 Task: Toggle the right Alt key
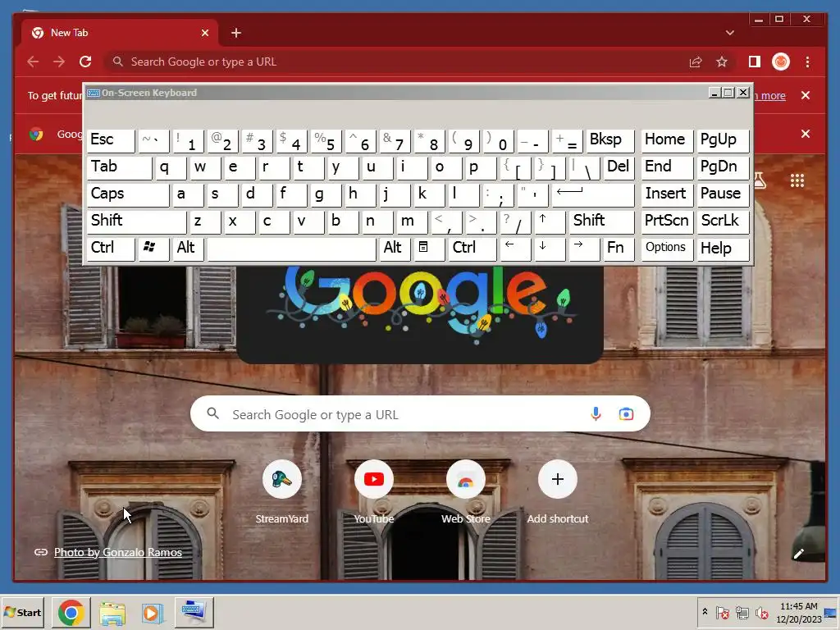point(395,248)
